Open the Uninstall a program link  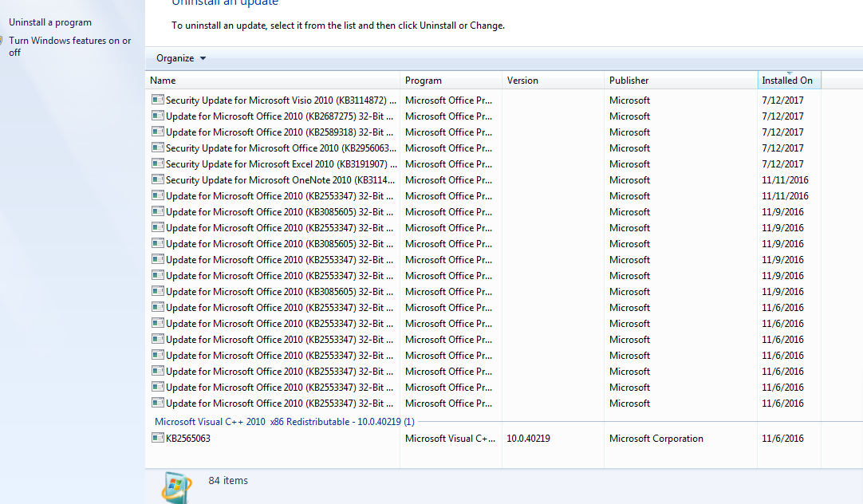click(50, 22)
